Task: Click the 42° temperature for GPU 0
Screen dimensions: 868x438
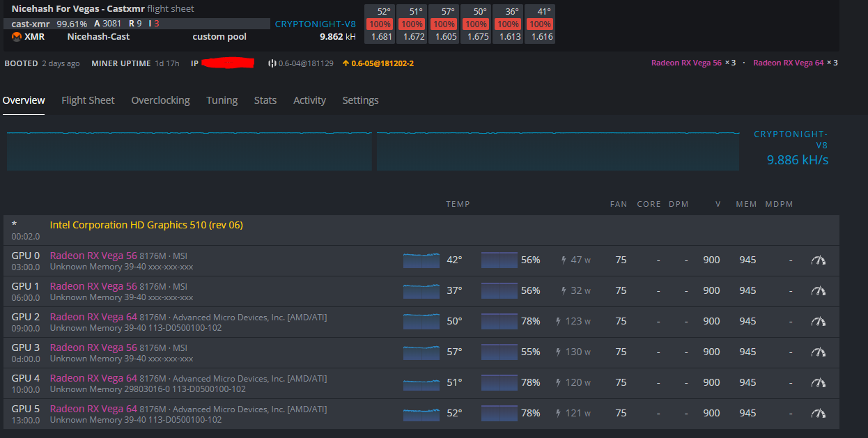Action: click(x=454, y=260)
